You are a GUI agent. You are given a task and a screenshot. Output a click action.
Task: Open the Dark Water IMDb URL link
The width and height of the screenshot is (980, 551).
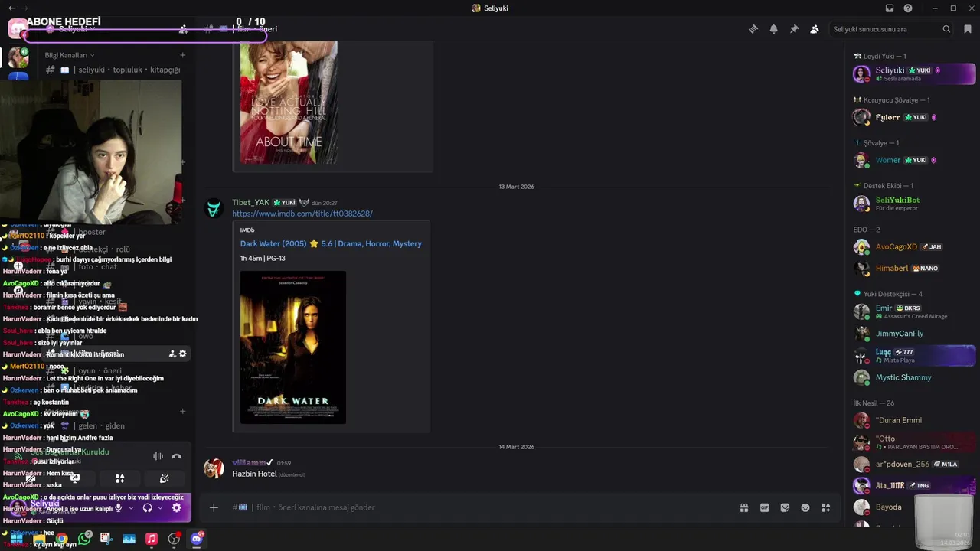(302, 214)
